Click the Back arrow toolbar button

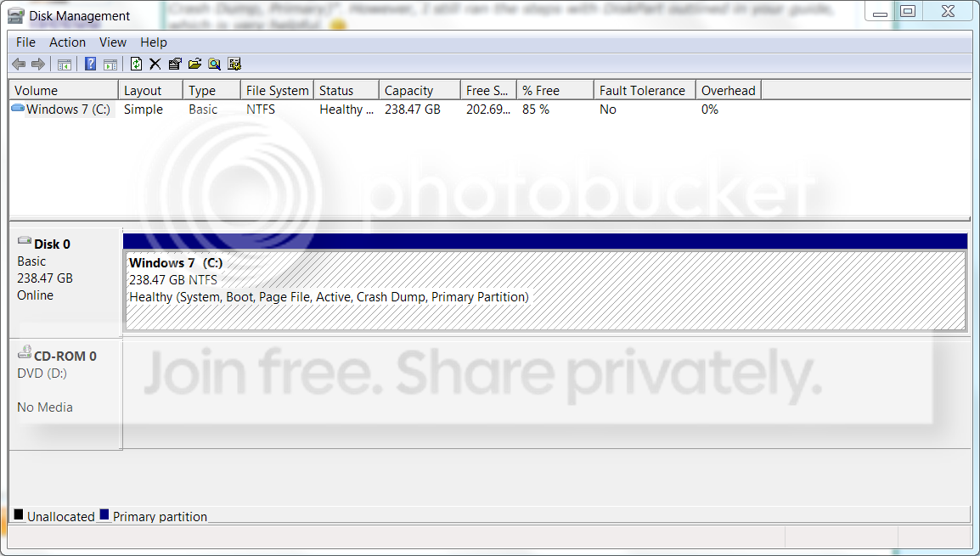(19, 64)
